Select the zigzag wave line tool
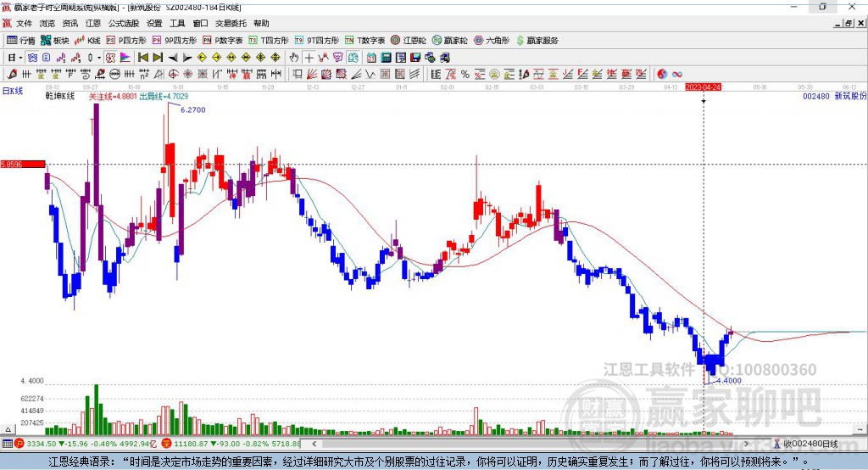868x470 pixels. point(370,75)
